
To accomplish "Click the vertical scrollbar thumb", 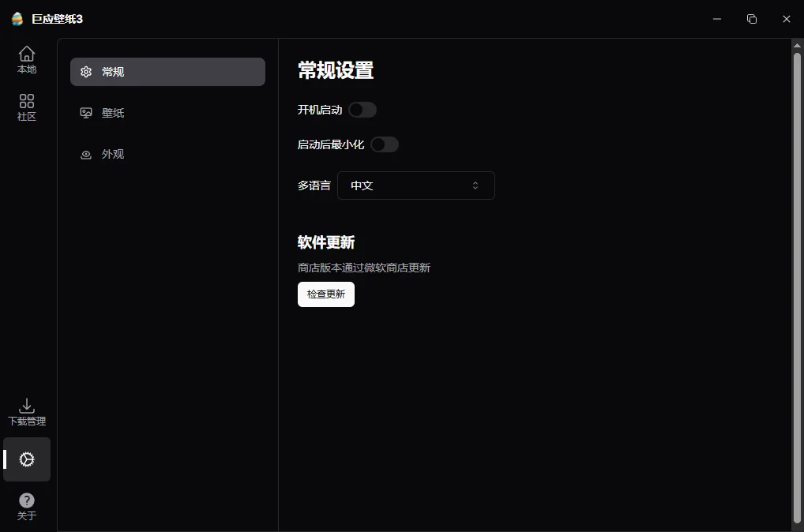I will tap(798, 287).
